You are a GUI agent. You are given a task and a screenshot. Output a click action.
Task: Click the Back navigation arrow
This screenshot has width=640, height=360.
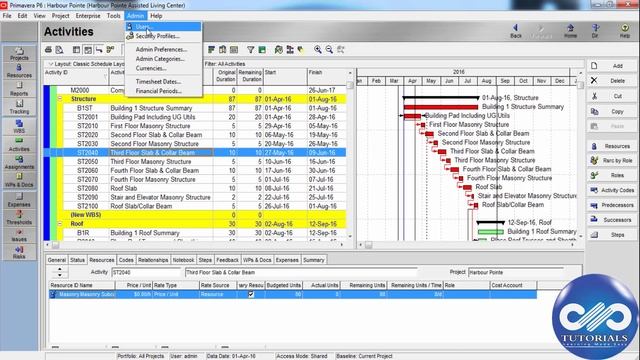point(516,31)
